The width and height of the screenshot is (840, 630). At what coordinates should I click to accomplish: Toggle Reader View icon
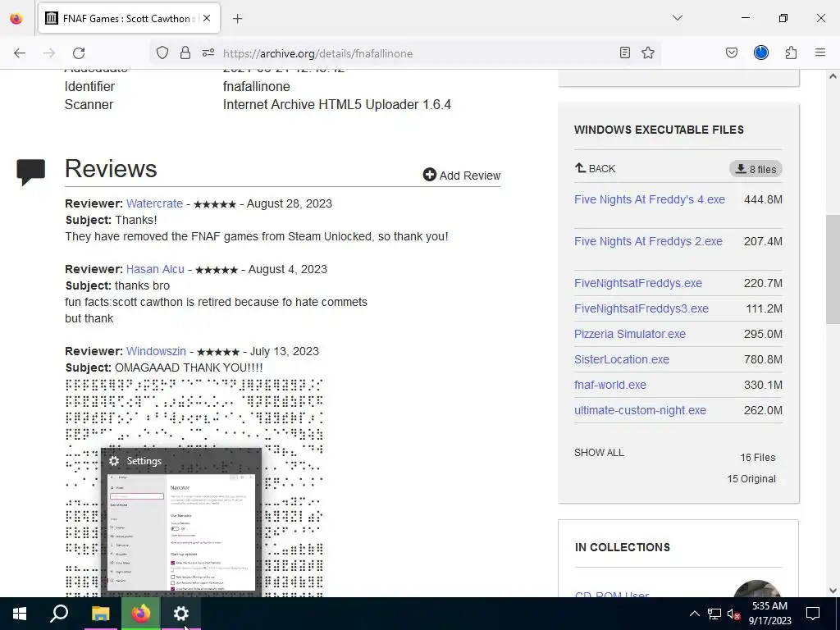click(x=624, y=52)
